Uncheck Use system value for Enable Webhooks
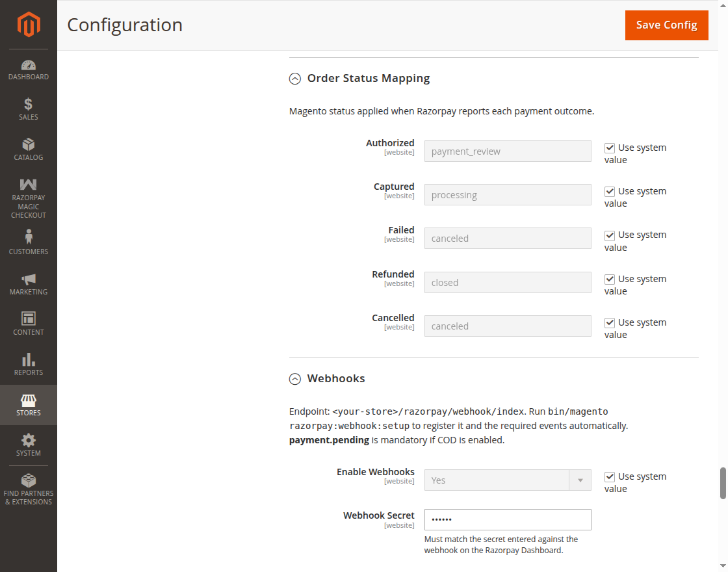The image size is (728, 572). (x=610, y=477)
